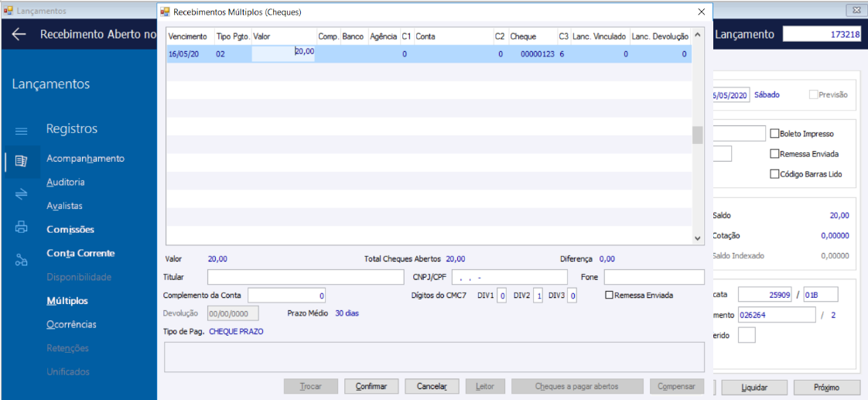Tick the Código Barras Lido checkbox

[x=774, y=174]
